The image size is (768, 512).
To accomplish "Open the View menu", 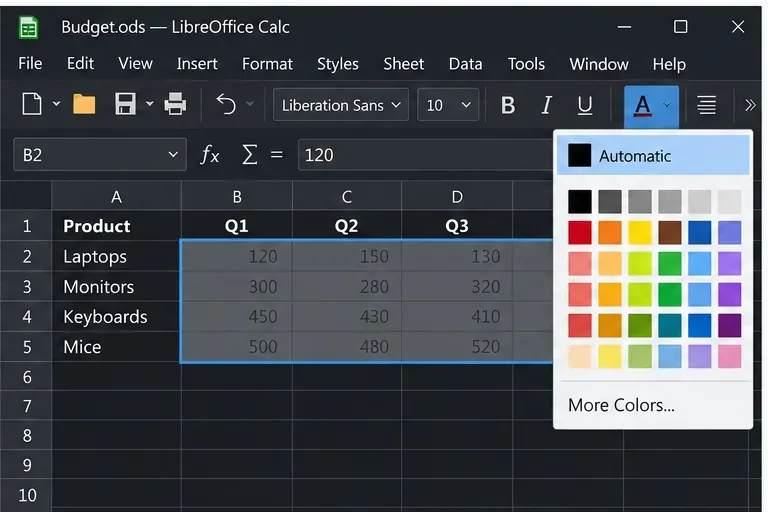I will (135, 64).
